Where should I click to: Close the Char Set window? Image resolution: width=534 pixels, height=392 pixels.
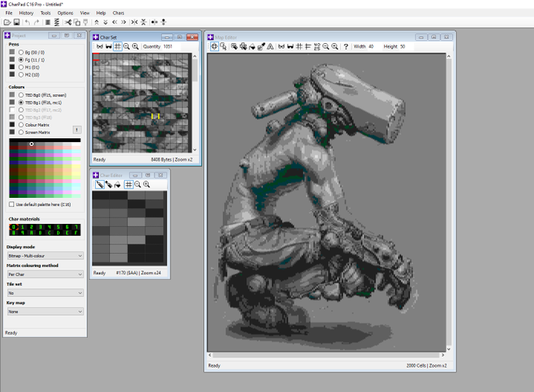click(x=192, y=37)
